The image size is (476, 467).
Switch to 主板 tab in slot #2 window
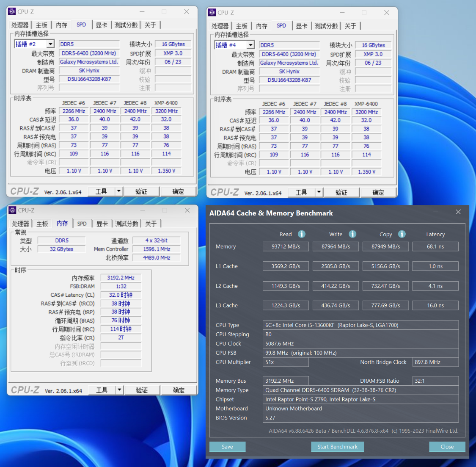(41, 25)
